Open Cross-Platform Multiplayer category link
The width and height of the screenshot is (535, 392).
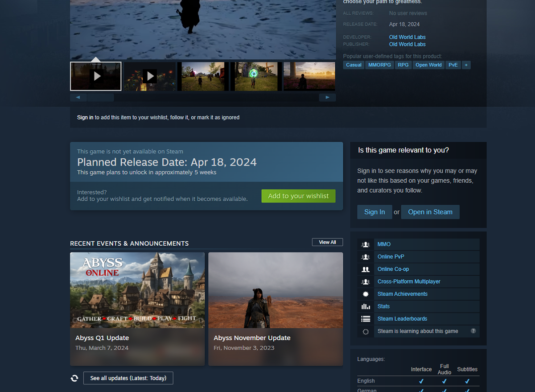click(409, 282)
